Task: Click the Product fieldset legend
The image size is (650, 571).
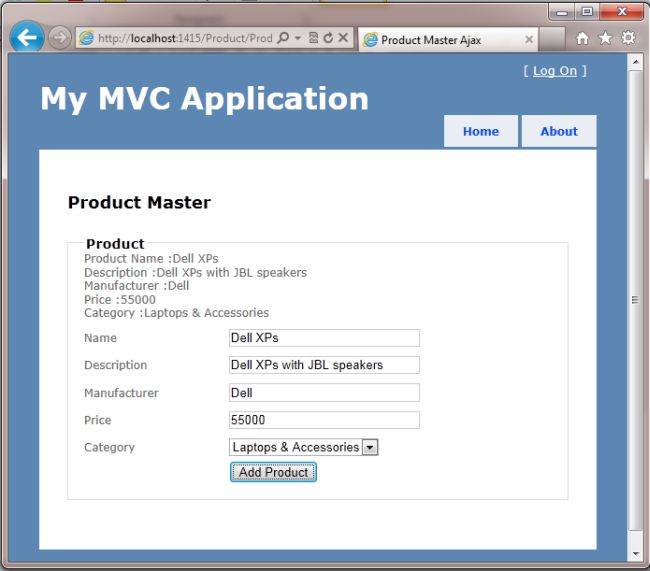Action: [x=115, y=244]
